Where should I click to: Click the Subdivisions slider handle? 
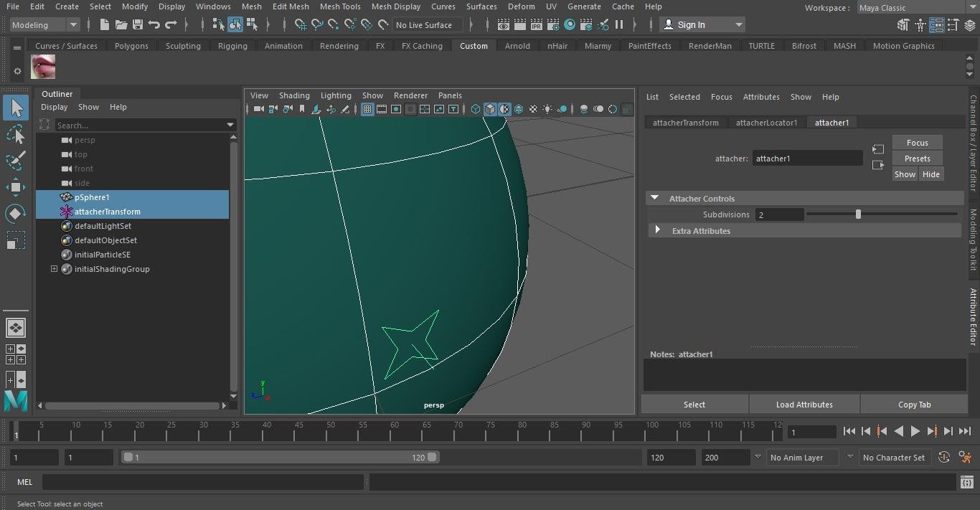(858, 214)
